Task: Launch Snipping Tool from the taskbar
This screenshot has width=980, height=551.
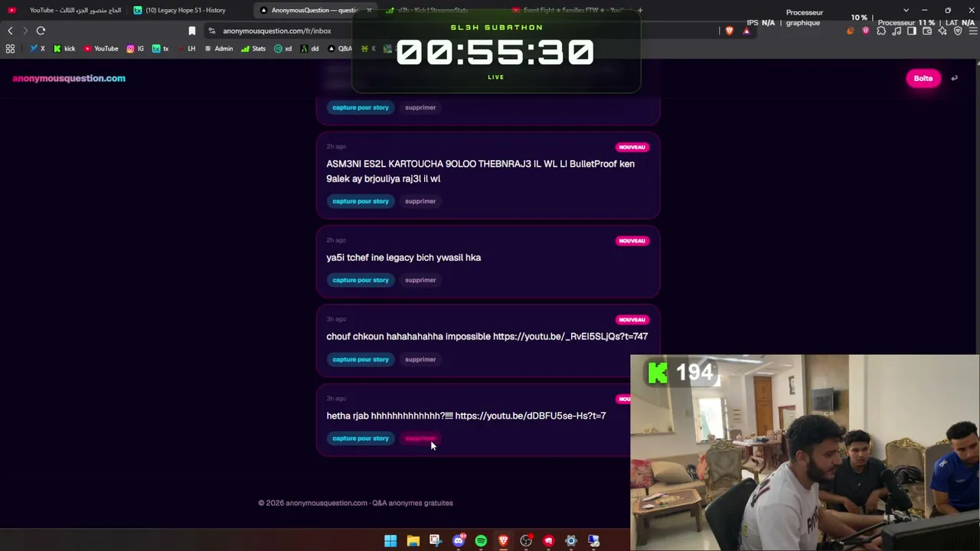Action: pos(436,541)
